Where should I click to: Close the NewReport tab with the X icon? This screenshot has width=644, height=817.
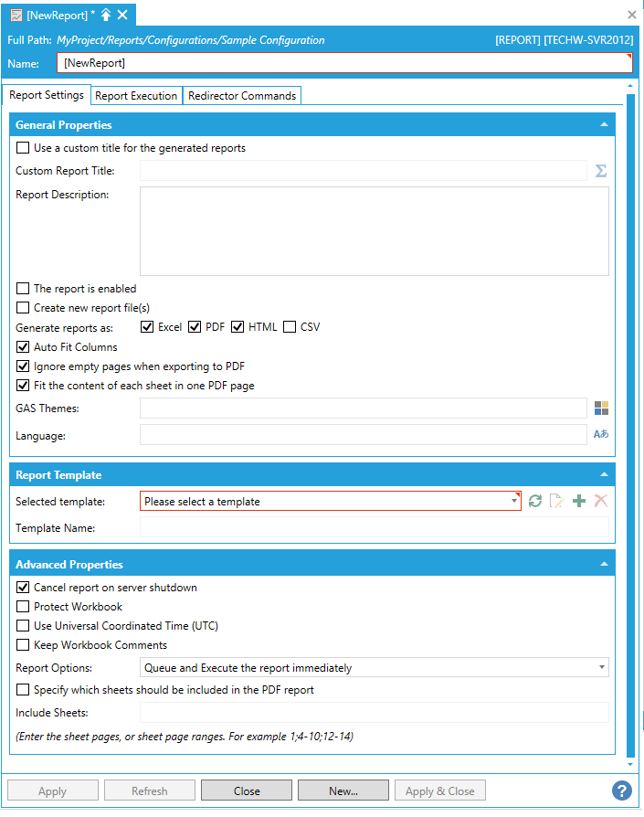[x=122, y=16]
